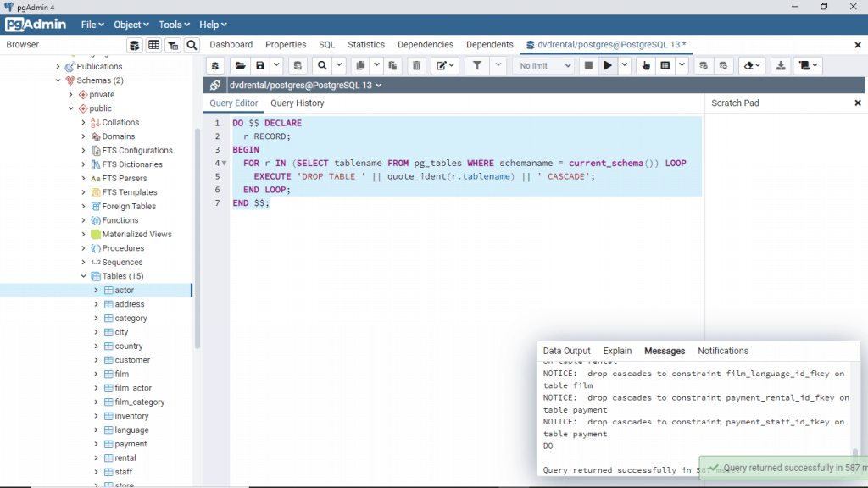Save the query file
The image size is (868, 488).
[x=260, y=66]
